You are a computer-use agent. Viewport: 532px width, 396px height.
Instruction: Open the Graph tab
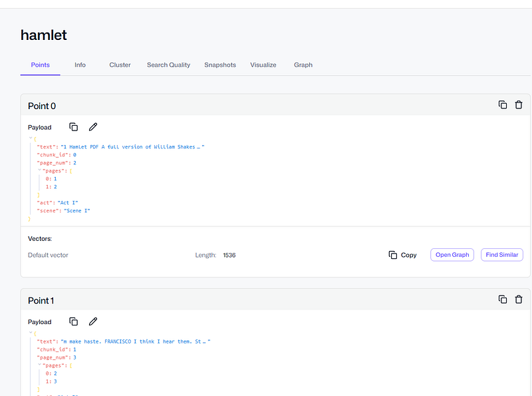(x=303, y=65)
